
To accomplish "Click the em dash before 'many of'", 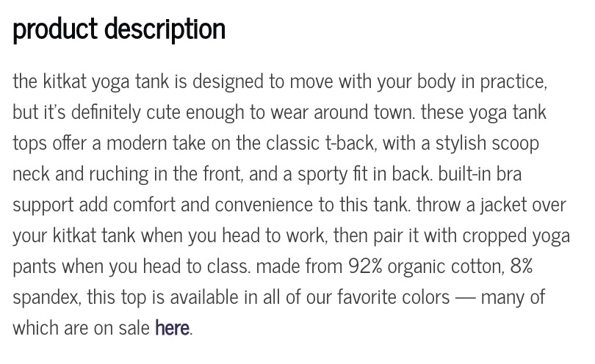I will click(x=465, y=298).
